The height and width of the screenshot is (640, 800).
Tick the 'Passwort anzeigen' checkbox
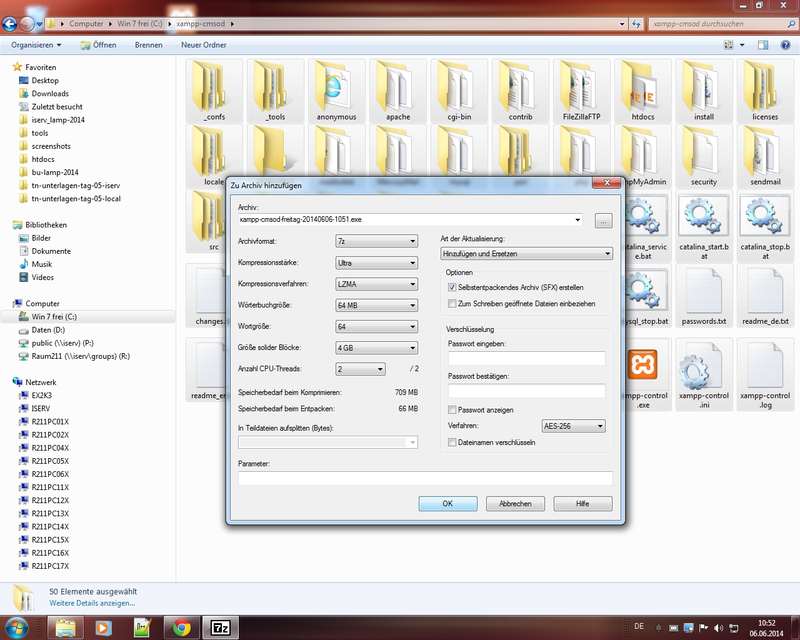[453, 410]
